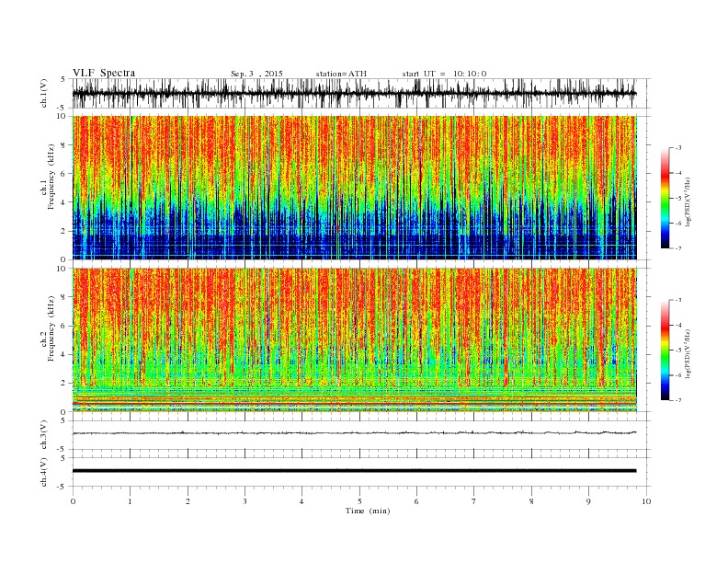The width and height of the screenshot is (728, 563).
Task: Click the "ch.1(V)" waveform axis label
Action: click(44, 93)
